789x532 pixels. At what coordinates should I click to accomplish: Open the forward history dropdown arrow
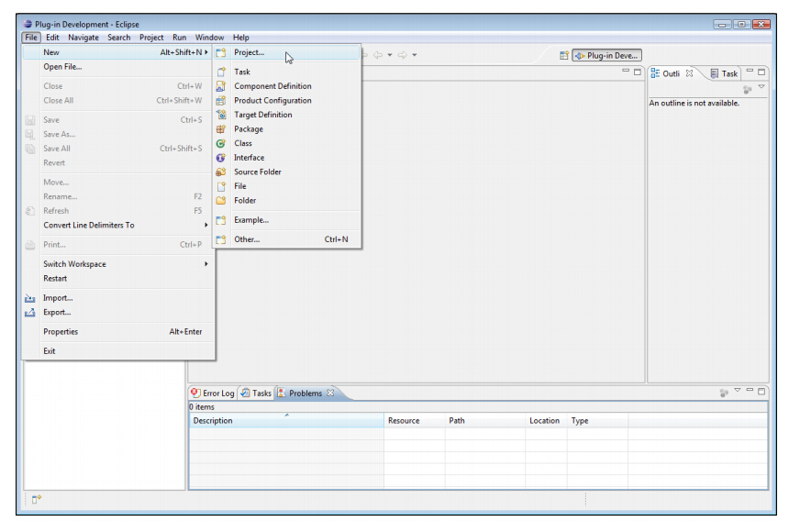[x=415, y=55]
